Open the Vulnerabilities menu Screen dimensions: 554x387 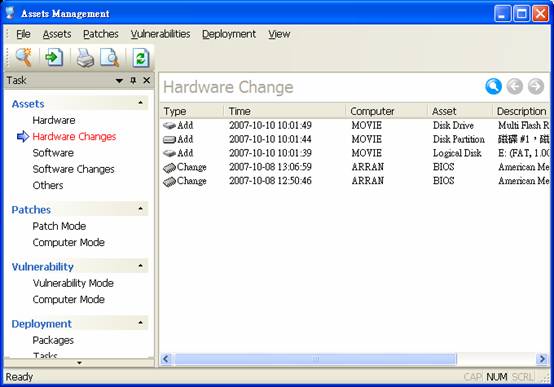160,34
